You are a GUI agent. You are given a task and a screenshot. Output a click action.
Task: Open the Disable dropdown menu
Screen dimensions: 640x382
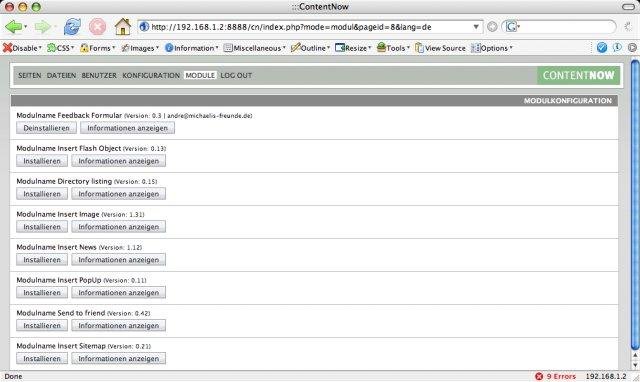click(x=22, y=48)
